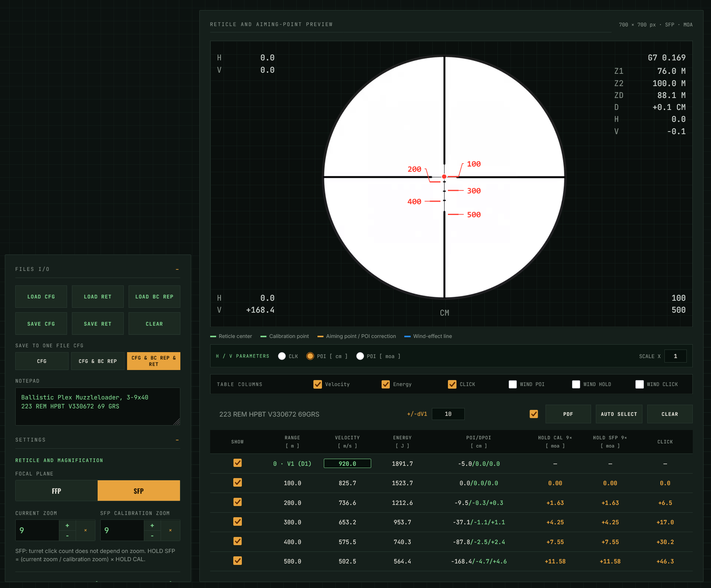Click the 953.7 energy cell
The image size is (711, 588).
(402, 522)
